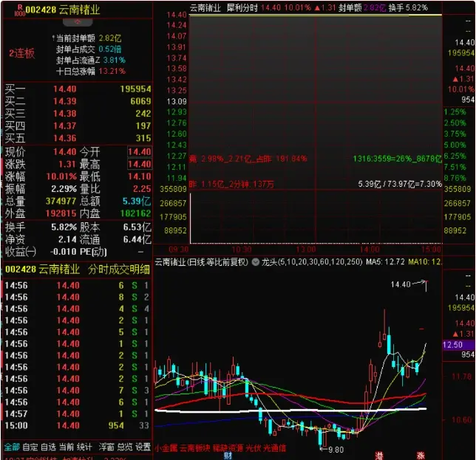Open the 统计 statistics tab
Viewport: 476px width, 460px height.
86,447
